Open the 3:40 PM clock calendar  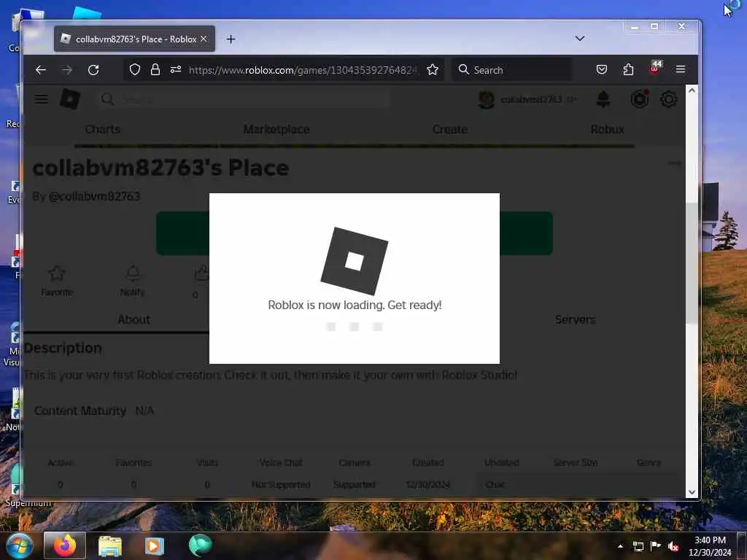[x=710, y=546]
